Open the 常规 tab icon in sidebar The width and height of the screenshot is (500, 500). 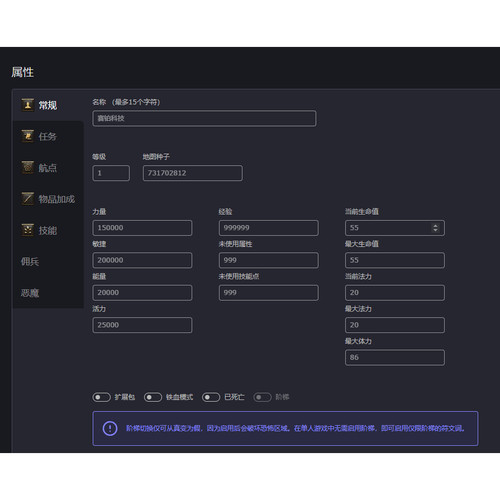click(x=28, y=105)
